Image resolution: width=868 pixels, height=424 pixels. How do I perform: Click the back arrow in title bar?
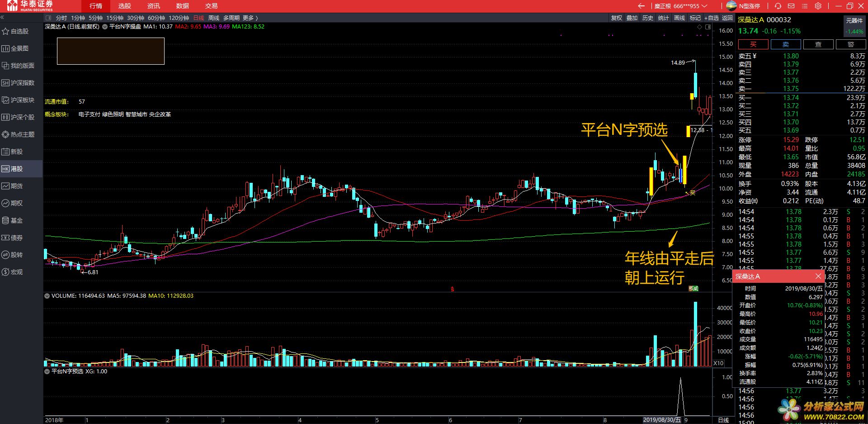(641, 6)
